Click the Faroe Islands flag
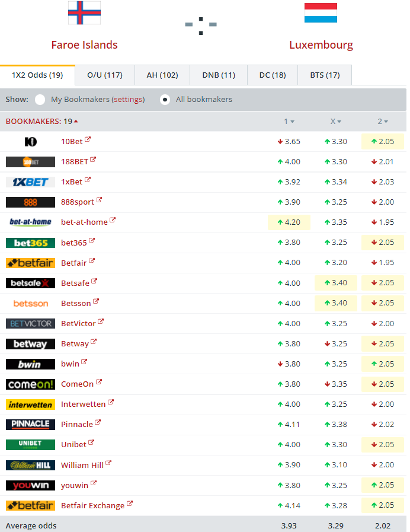 pyautogui.click(x=84, y=12)
